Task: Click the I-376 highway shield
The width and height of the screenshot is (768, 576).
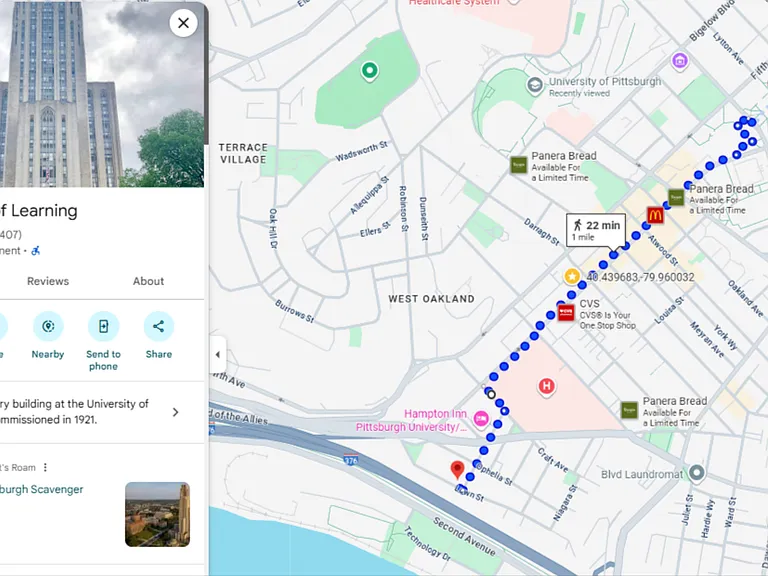Action: coord(351,460)
